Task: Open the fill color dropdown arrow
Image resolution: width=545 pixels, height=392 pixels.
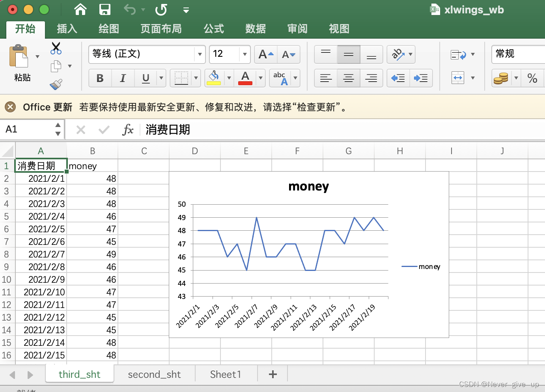Action: pos(229,78)
